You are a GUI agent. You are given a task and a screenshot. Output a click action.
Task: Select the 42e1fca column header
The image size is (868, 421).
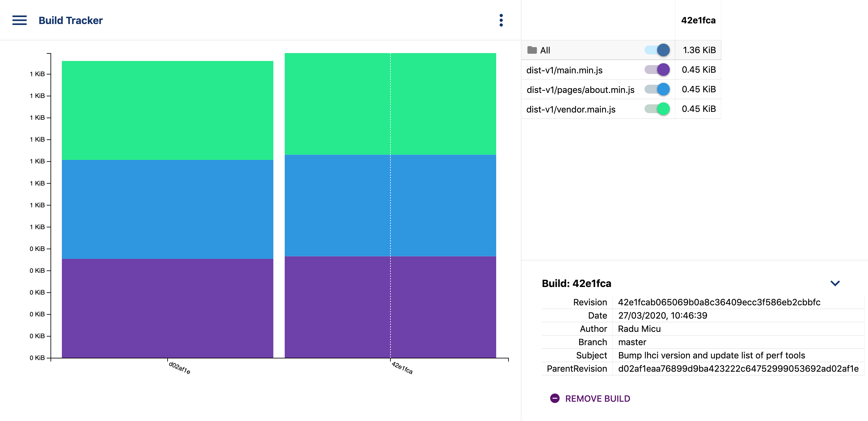click(698, 20)
